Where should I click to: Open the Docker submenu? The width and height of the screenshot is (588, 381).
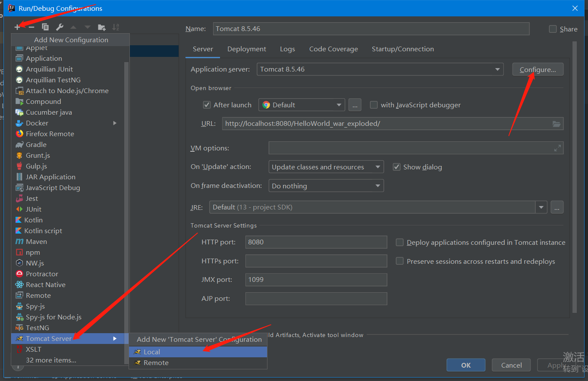(x=68, y=123)
